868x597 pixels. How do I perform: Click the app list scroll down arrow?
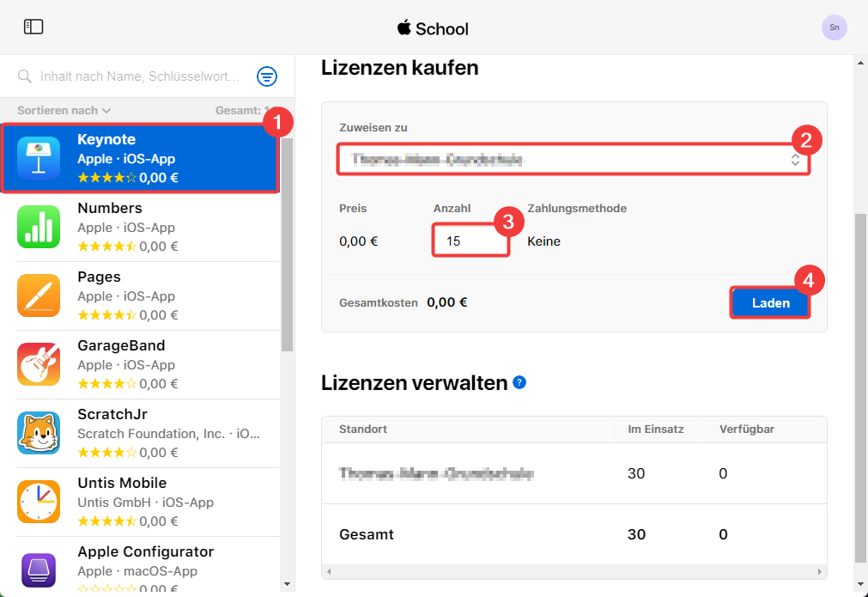coord(287,584)
